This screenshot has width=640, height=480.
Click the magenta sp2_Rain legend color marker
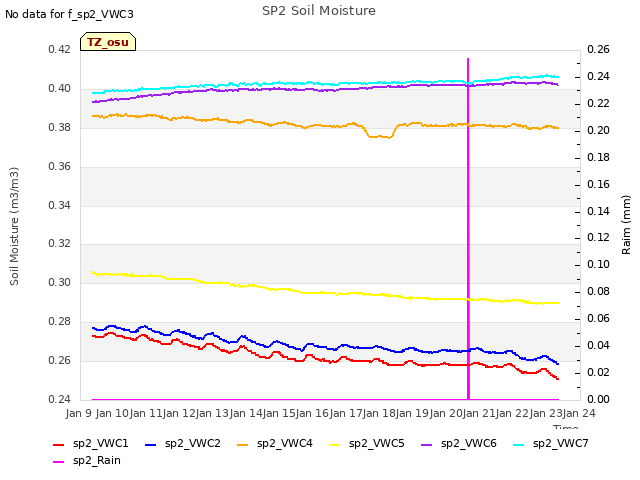[x=59, y=462]
